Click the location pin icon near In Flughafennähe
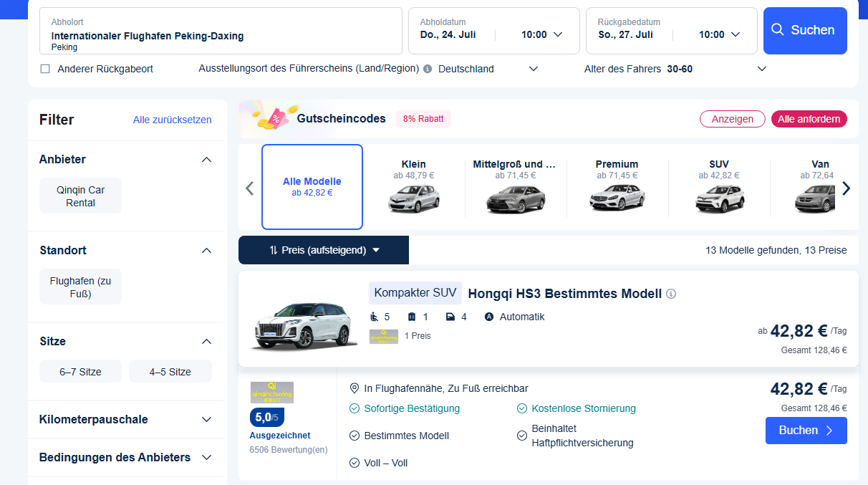 pyautogui.click(x=354, y=388)
